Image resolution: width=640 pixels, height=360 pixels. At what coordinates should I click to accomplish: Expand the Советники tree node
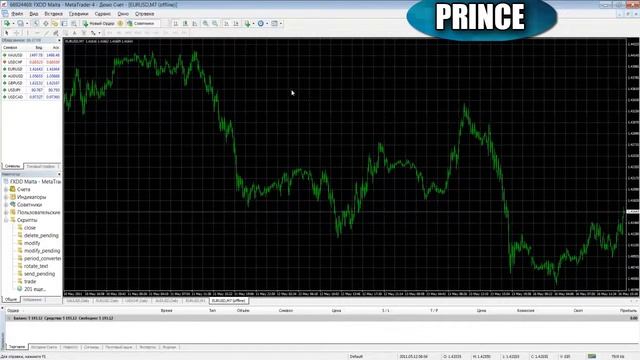tap(6, 205)
